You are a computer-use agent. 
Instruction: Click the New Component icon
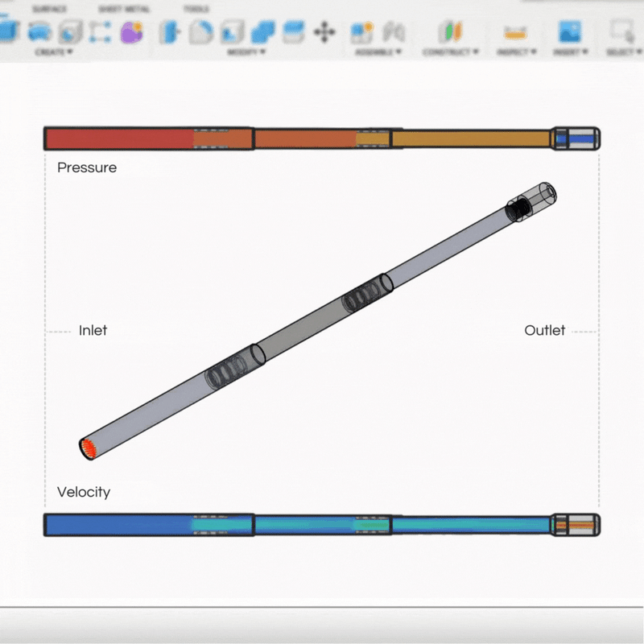[x=361, y=32]
